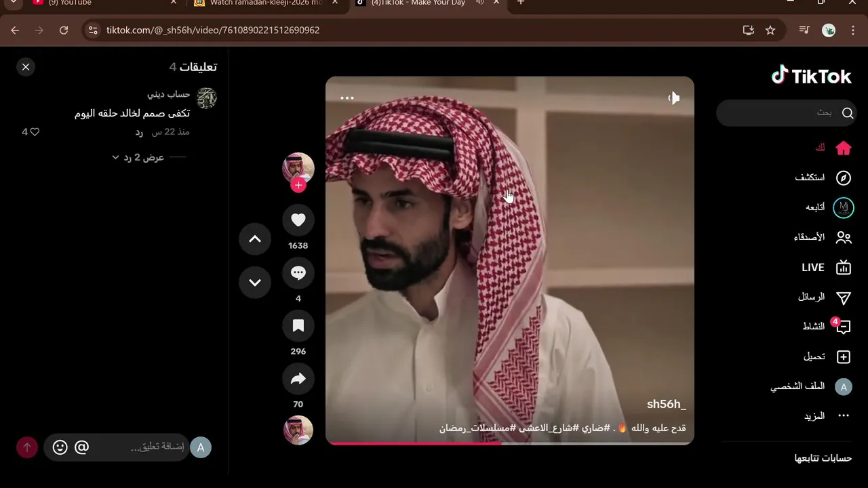Open the Friends (الأصدقاء) page

(822, 237)
